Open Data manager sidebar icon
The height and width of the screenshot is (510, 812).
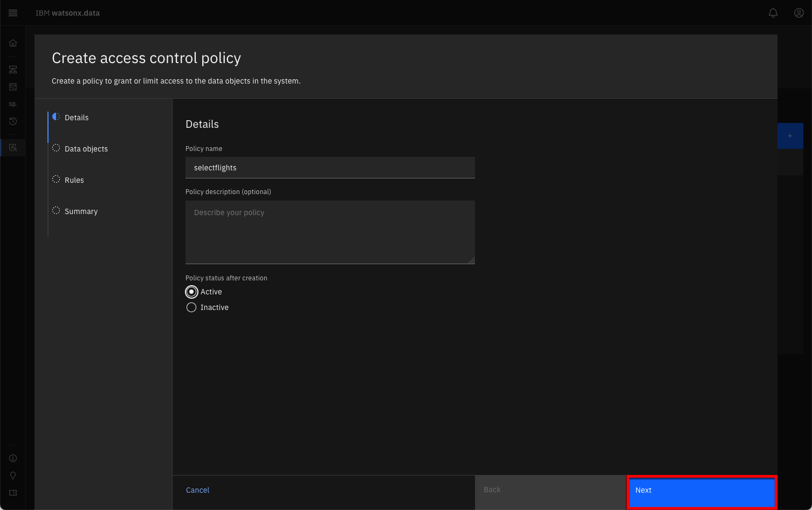pos(13,87)
